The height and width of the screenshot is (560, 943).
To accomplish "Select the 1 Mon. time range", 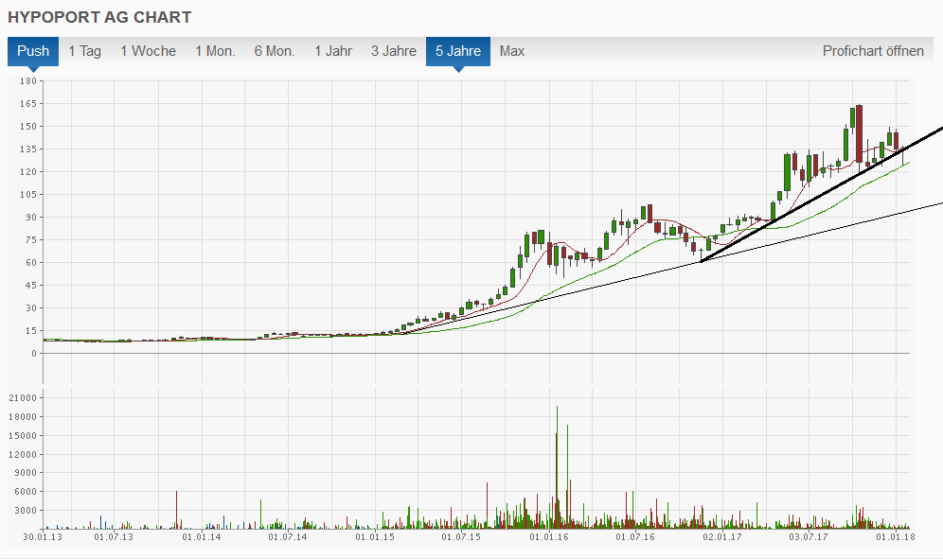I will [x=215, y=51].
